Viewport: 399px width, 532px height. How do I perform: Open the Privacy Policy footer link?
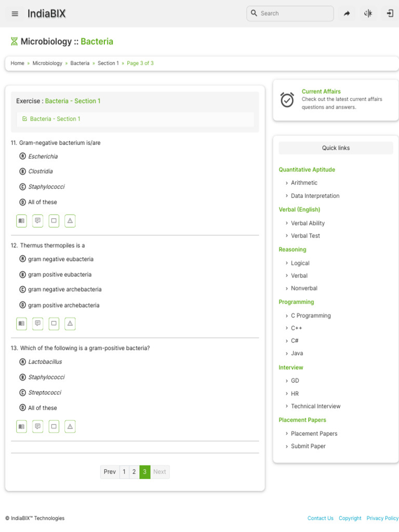click(x=382, y=518)
